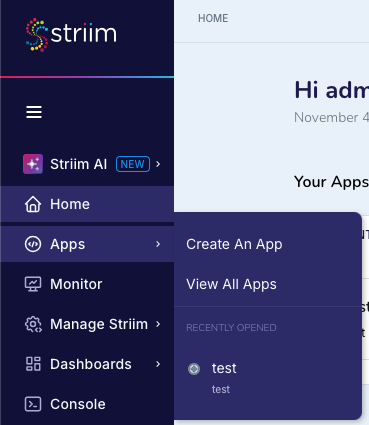
Task: Click the Striim AI sparkle icon
Action: coord(33,164)
